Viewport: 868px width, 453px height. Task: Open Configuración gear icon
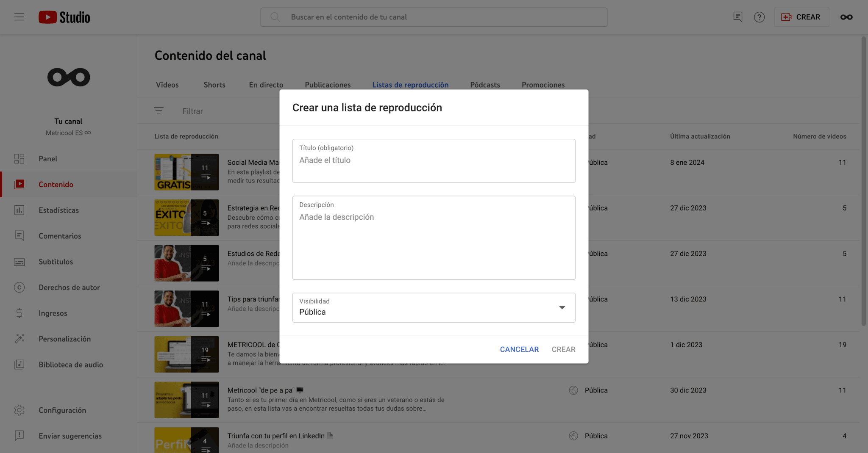[x=19, y=410]
